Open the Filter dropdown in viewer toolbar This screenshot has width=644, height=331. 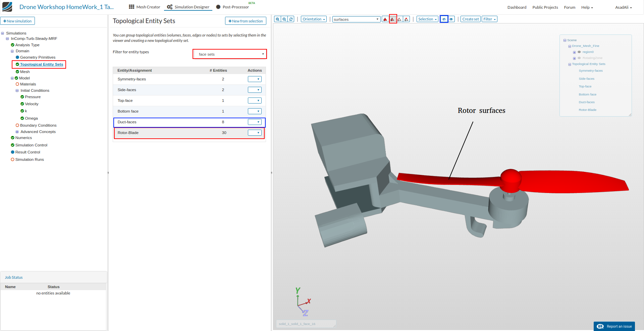[489, 19]
